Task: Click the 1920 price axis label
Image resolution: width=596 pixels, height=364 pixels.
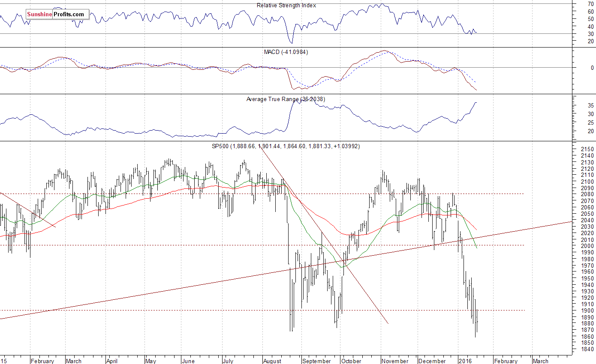Action: click(587, 298)
